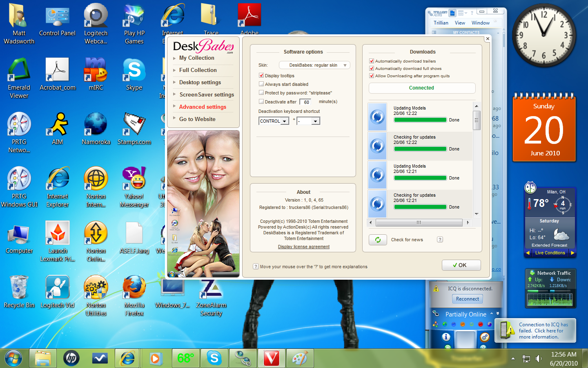Image resolution: width=588 pixels, height=368 pixels.
Task: Click the Deactivate after minutes input field
Action: (305, 102)
